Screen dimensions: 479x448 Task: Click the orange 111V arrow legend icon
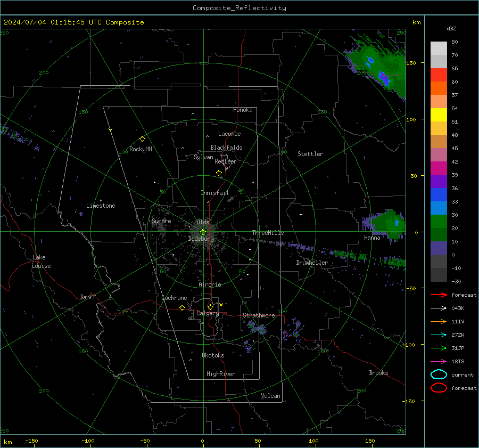[439, 321]
